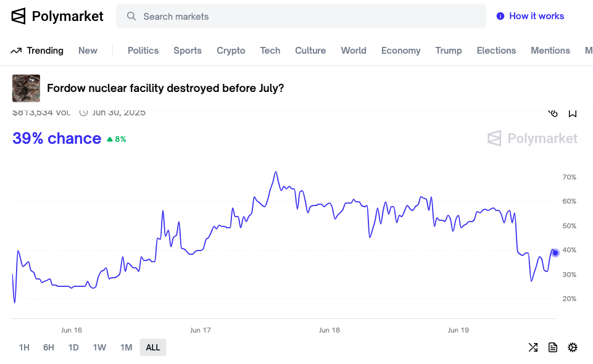Bookmark this market with bookmark icon

pyautogui.click(x=573, y=113)
